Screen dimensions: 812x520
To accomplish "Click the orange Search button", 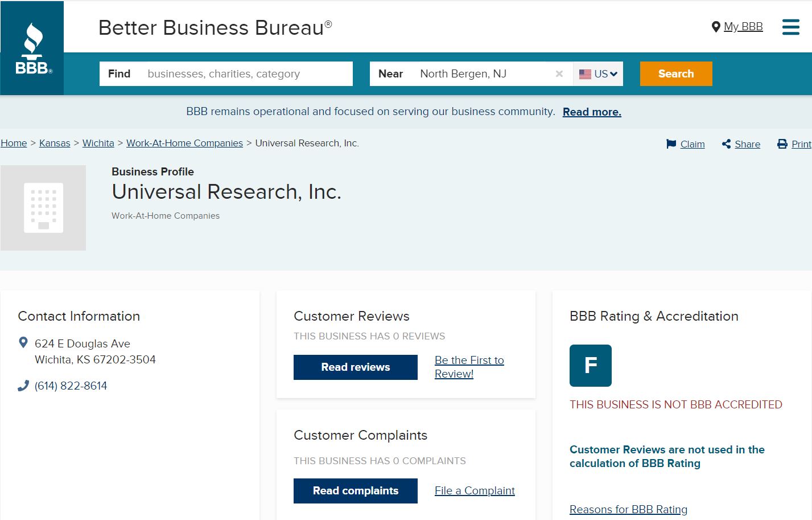I will pos(676,74).
